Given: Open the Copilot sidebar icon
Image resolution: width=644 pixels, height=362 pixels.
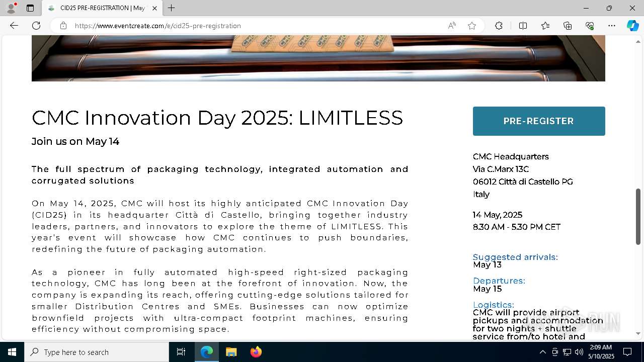Looking at the screenshot, I should tap(632, 26).
